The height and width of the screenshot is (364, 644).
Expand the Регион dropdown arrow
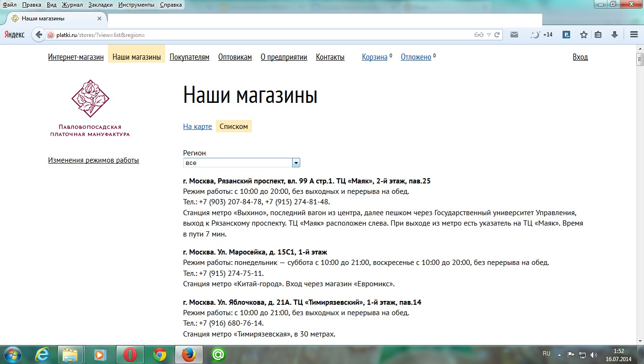(x=296, y=163)
